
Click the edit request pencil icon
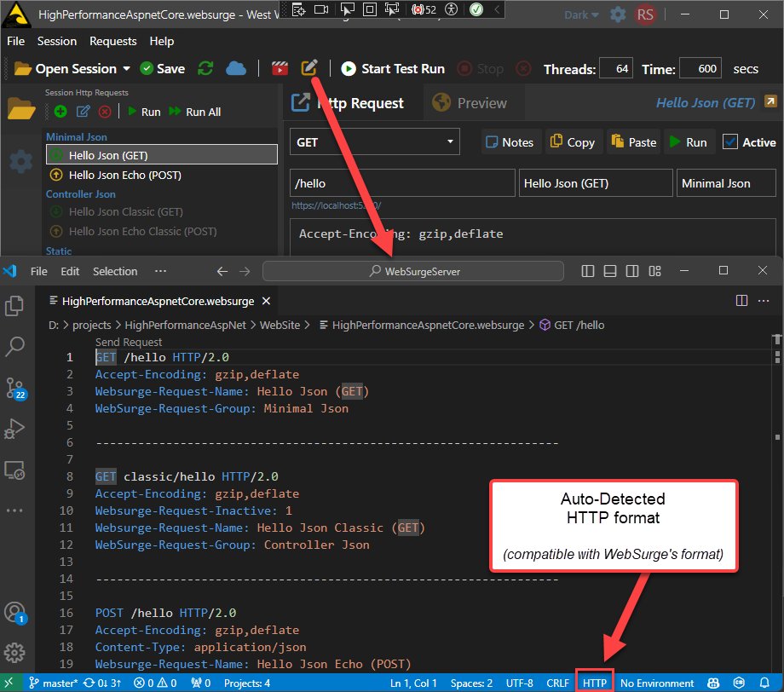click(x=83, y=111)
